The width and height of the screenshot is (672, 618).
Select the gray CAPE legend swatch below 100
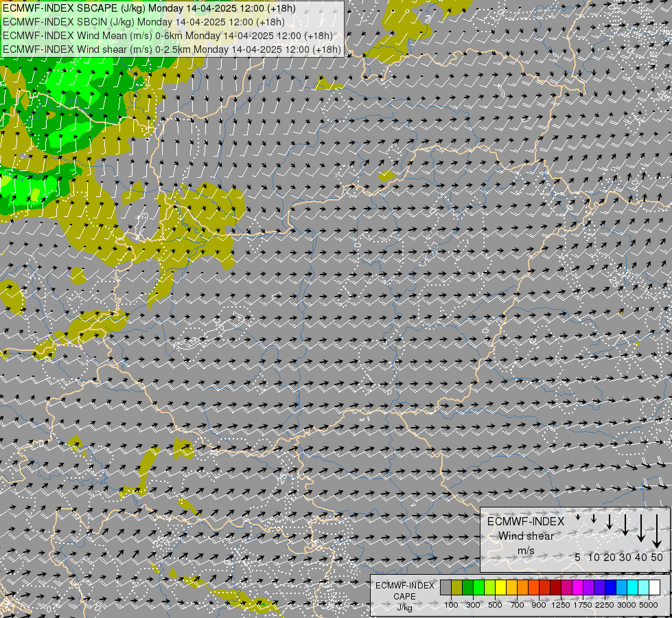(x=445, y=587)
